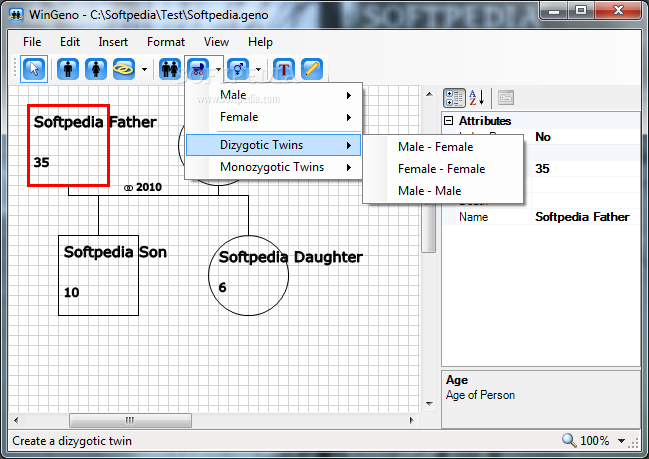
Task: Click the zoom magnifier icon in the status bar
Action: click(569, 440)
